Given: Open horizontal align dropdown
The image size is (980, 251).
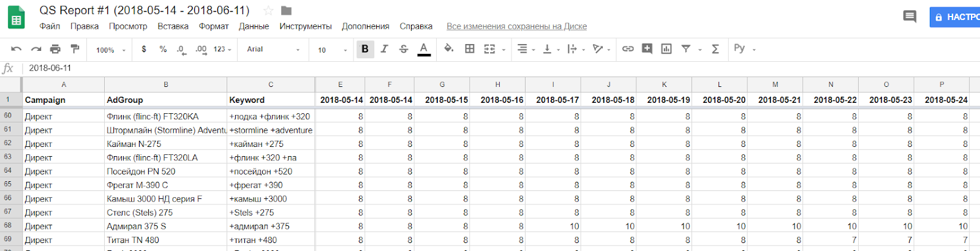Looking at the screenshot, I should [x=526, y=49].
